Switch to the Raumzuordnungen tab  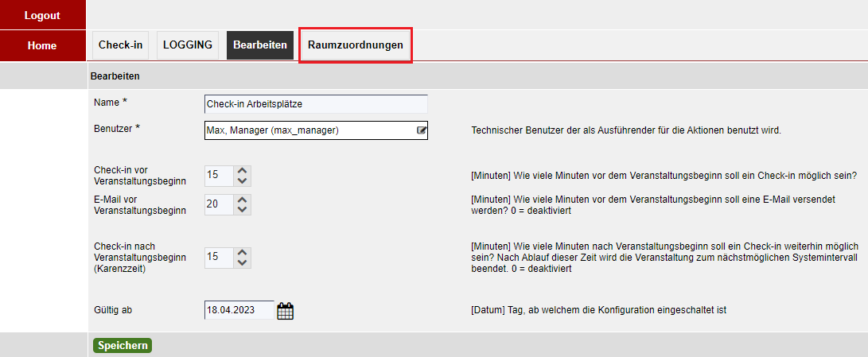356,45
